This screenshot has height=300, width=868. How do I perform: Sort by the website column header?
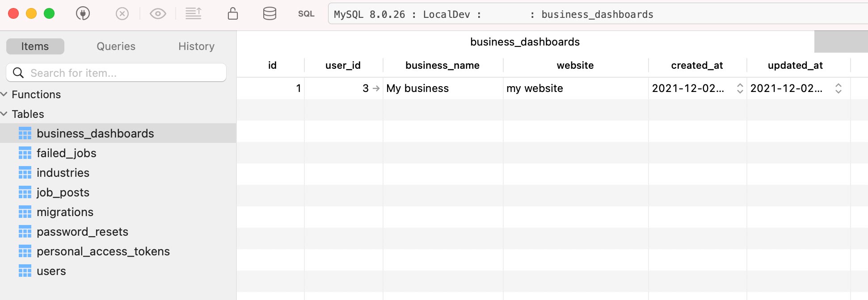point(575,65)
